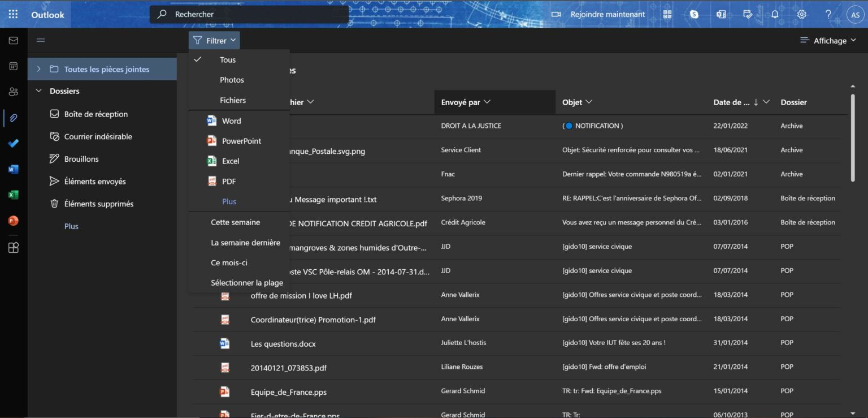The image size is (868, 418).
Task: Open PowerPoint from the left rail
Action: point(12,220)
